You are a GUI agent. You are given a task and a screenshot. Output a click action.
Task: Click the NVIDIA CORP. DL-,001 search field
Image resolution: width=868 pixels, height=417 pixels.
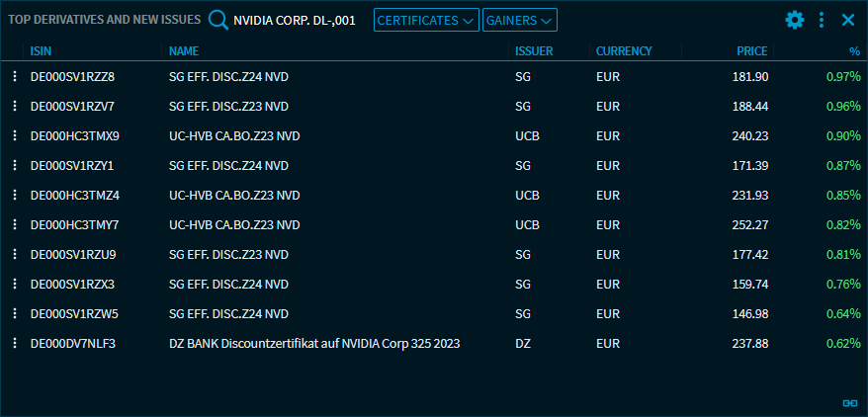pyautogui.click(x=295, y=20)
